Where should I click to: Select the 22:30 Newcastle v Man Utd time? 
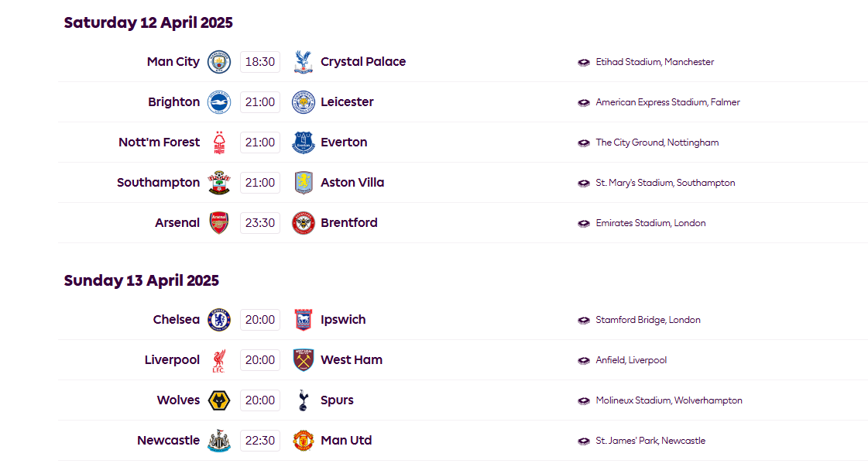tap(260, 441)
